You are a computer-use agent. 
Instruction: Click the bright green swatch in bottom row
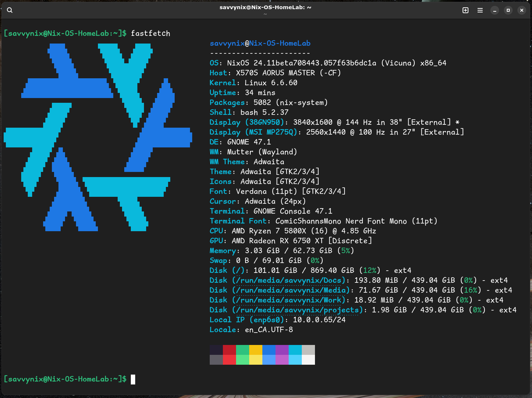243,360
